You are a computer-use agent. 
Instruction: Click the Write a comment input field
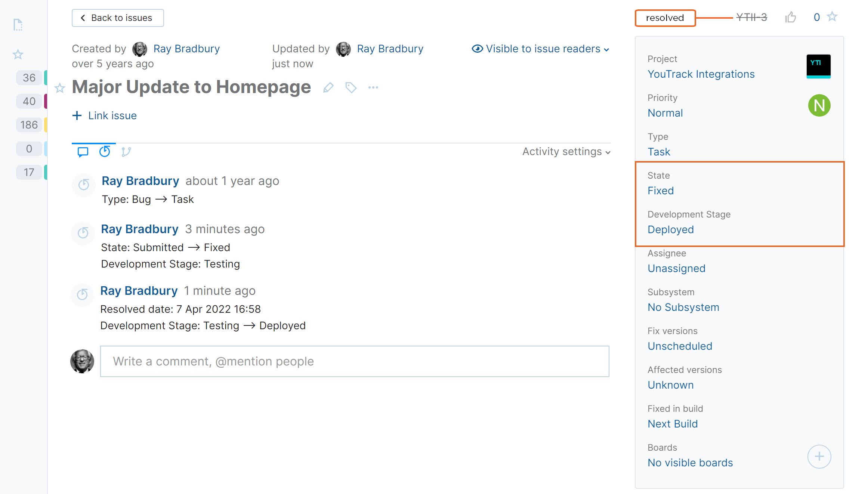point(354,361)
